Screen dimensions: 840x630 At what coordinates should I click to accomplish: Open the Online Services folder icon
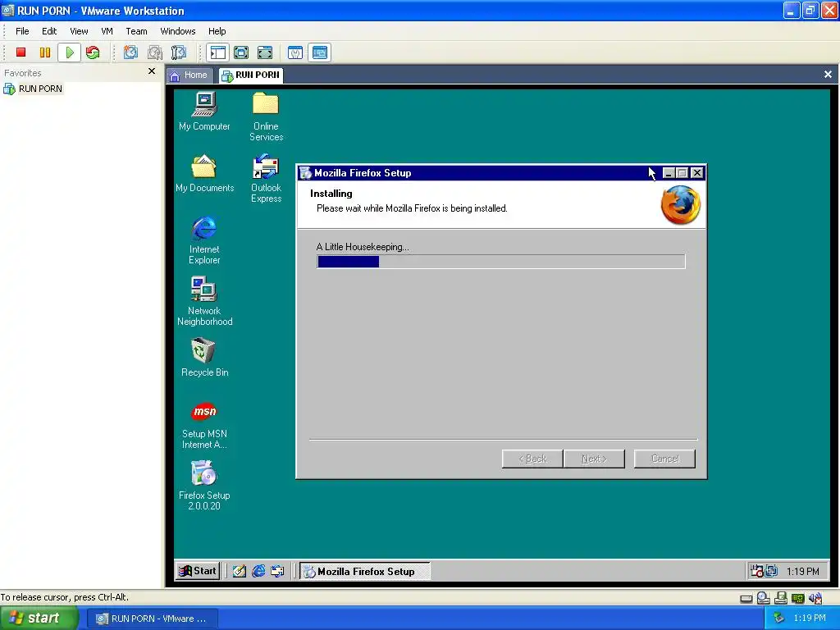point(266,116)
